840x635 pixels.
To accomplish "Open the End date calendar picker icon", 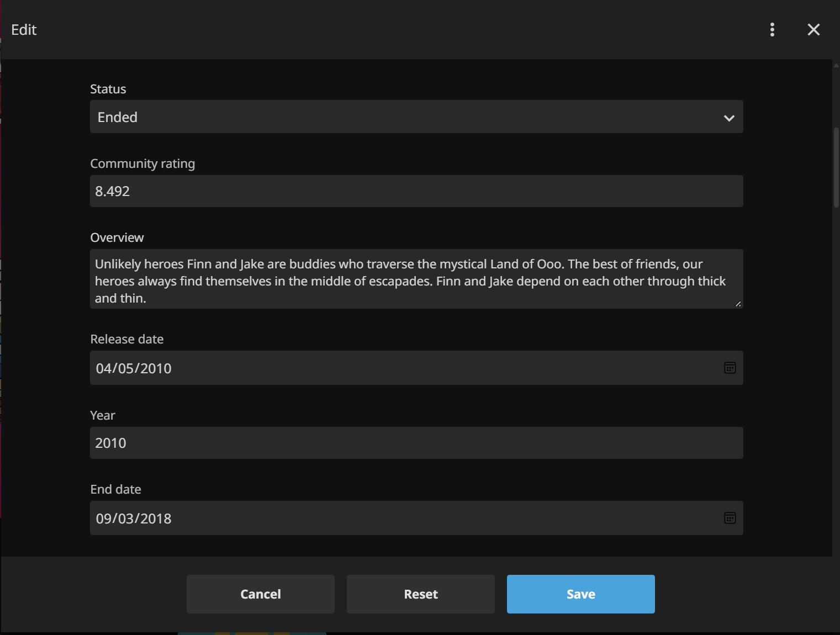I will [x=730, y=518].
